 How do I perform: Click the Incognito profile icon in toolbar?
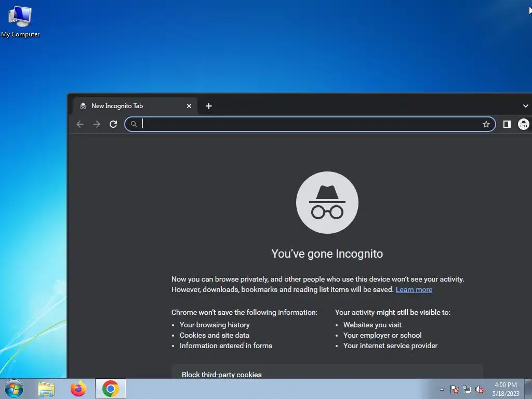click(x=524, y=124)
